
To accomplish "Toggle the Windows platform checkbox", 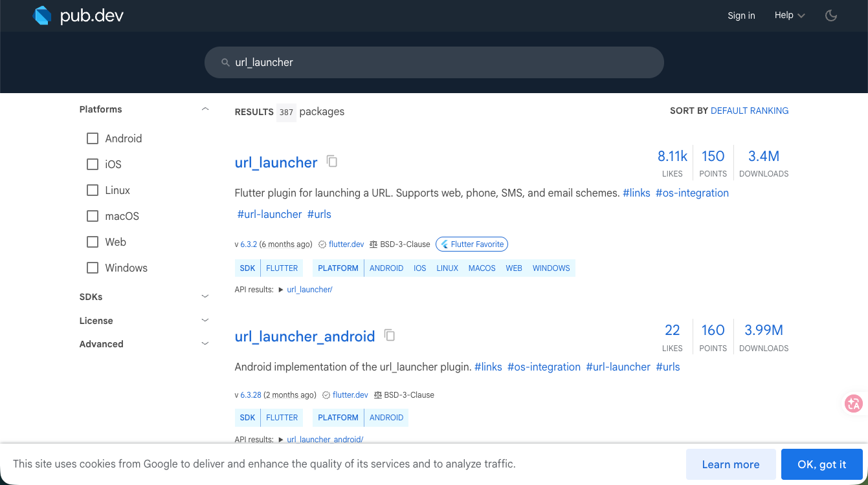I will point(93,268).
